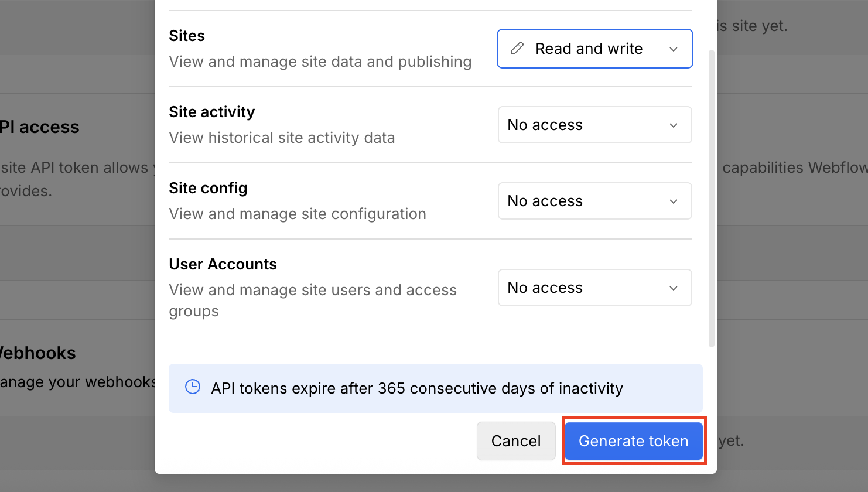Click the dialog's vertical scrollbar
The width and height of the screenshot is (868, 492).
coord(712,198)
